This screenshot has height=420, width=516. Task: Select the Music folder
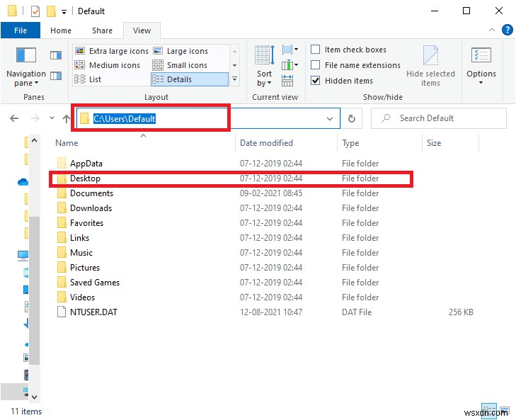click(81, 253)
